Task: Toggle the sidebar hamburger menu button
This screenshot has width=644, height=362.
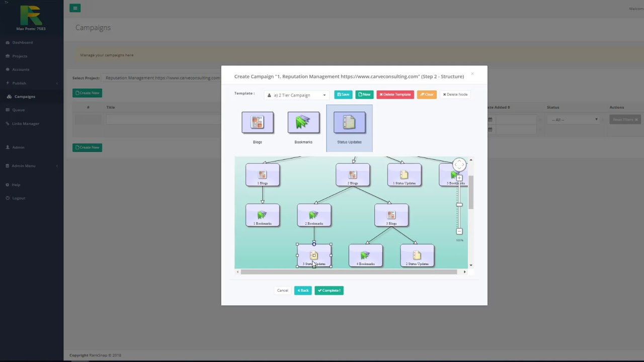Action: coord(75,8)
